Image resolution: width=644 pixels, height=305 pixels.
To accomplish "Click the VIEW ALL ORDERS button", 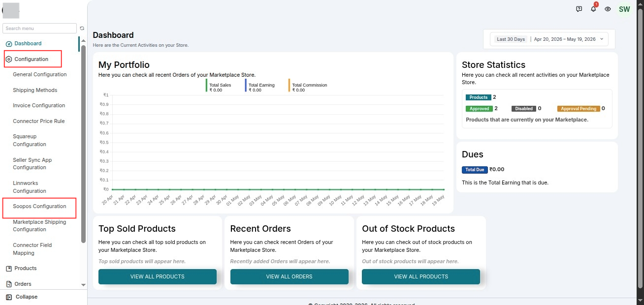I will [290, 276].
